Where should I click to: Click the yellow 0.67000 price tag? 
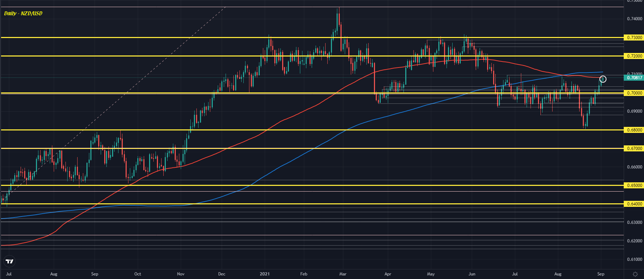pyautogui.click(x=634, y=148)
